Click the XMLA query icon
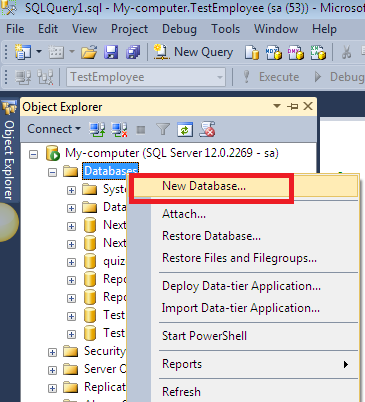The width and height of the screenshot is (365, 402). click(318, 52)
